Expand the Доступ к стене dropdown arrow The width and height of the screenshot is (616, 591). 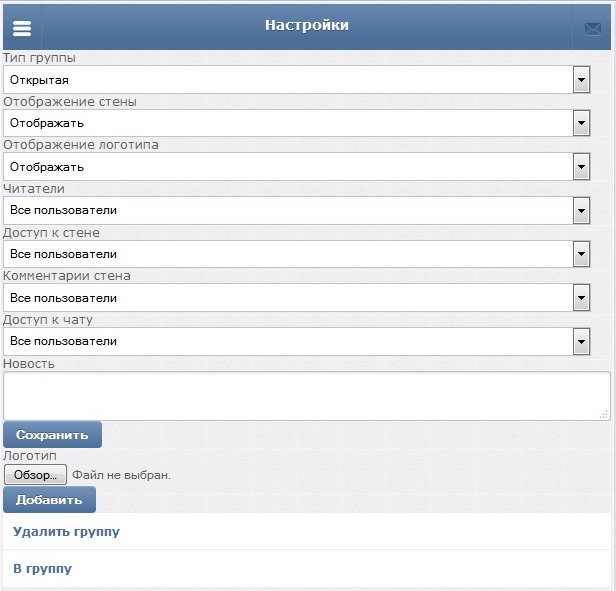pyautogui.click(x=581, y=254)
